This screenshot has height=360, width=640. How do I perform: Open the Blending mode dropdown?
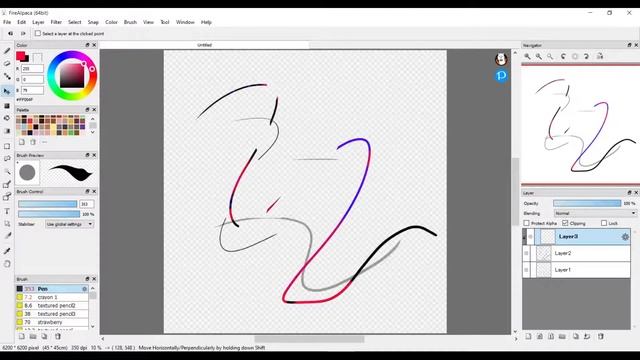point(595,213)
